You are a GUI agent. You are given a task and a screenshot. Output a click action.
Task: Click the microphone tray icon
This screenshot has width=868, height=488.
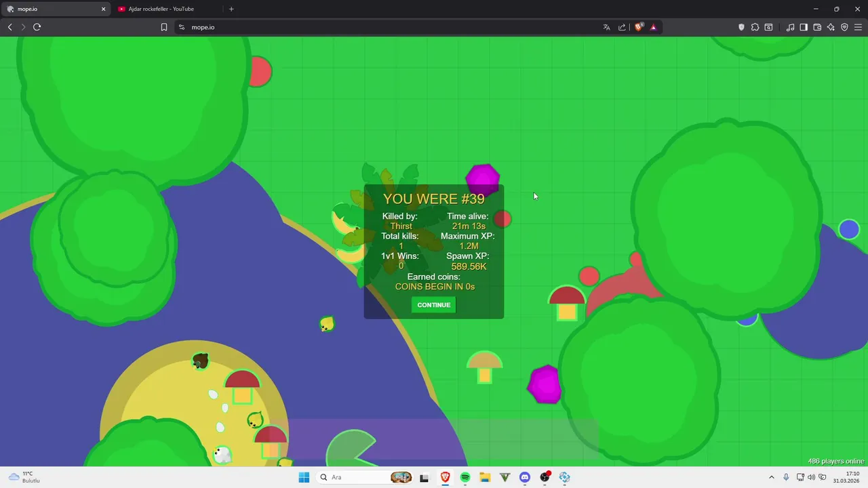(x=786, y=477)
